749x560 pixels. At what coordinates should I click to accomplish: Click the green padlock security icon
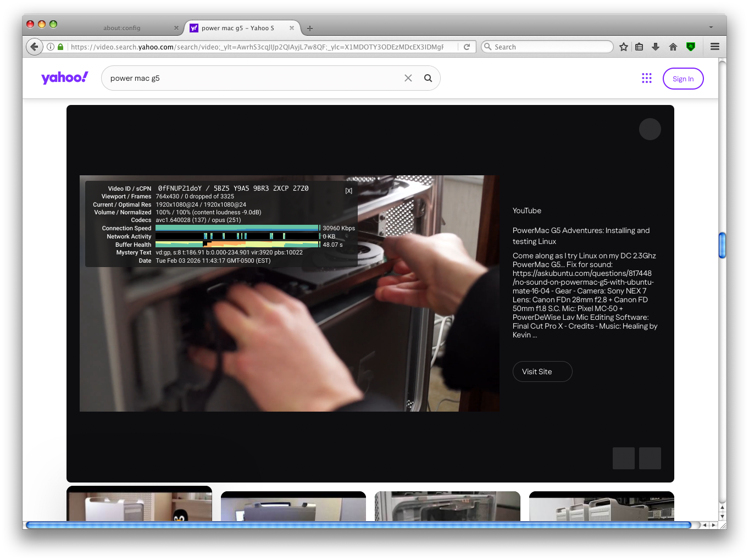point(60,47)
